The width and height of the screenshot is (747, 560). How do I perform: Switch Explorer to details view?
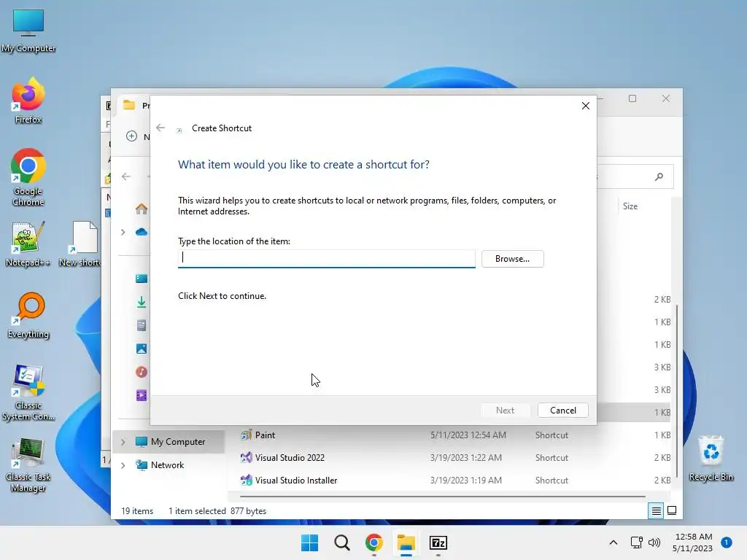coord(656,511)
